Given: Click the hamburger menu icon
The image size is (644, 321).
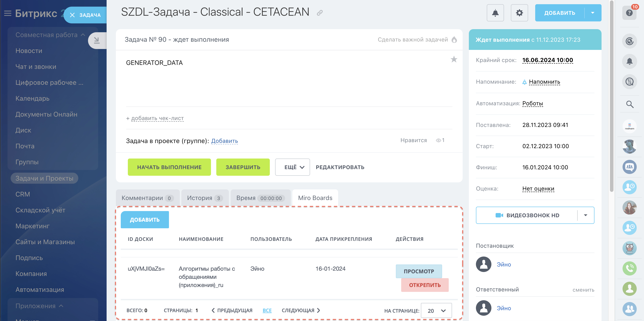Looking at the screenshot, I should (x=8, y=13).
